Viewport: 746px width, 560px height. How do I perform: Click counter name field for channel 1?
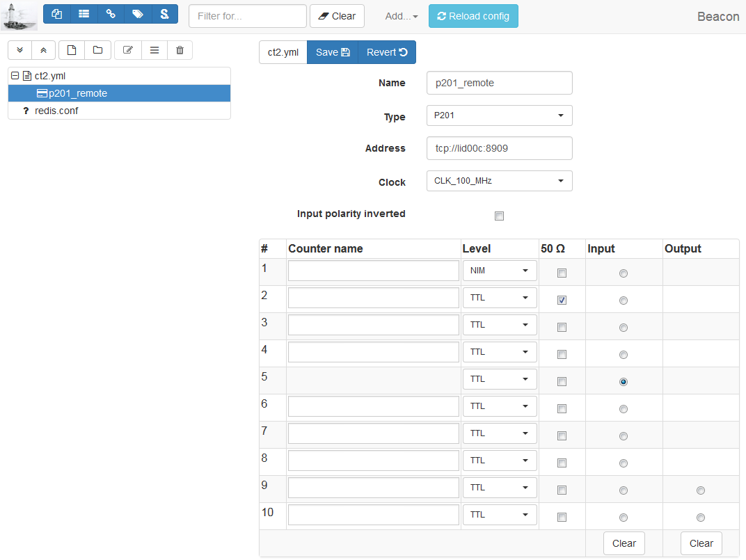tap(374, 271)
